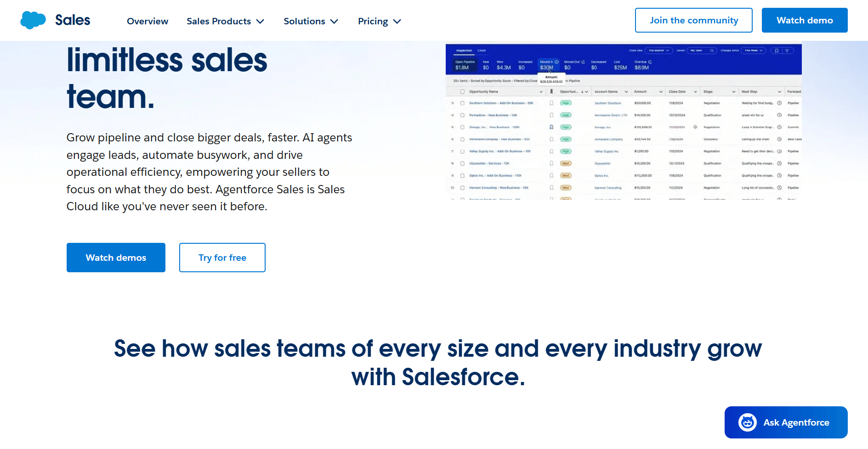Select the Won $4.3M metric
Screen dimensions: 868x449
pos(504,65)
